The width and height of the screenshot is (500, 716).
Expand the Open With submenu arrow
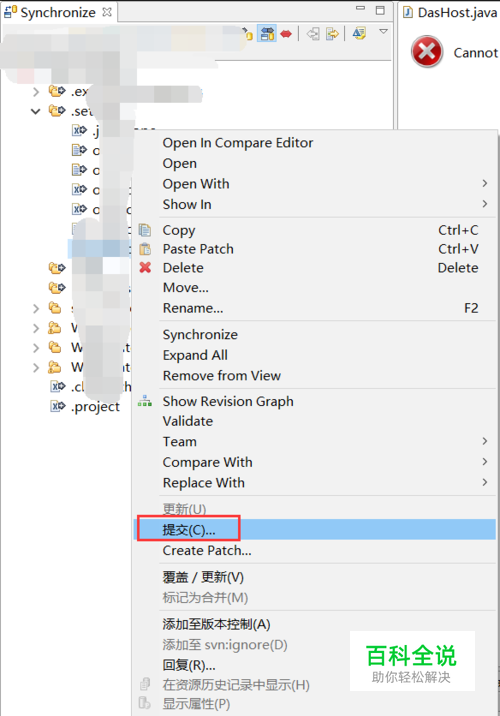click(x=485, y=183)
